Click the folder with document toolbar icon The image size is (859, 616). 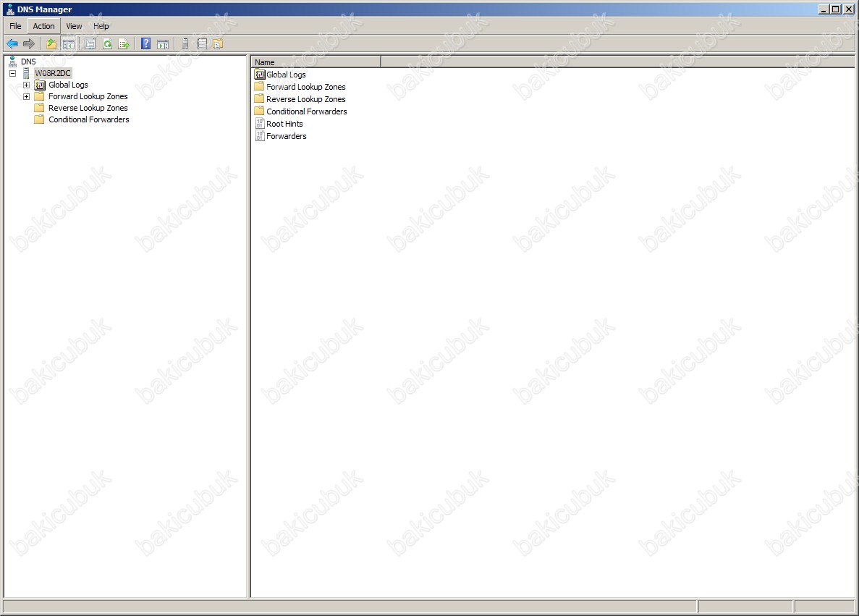click(x=218, y=44)
